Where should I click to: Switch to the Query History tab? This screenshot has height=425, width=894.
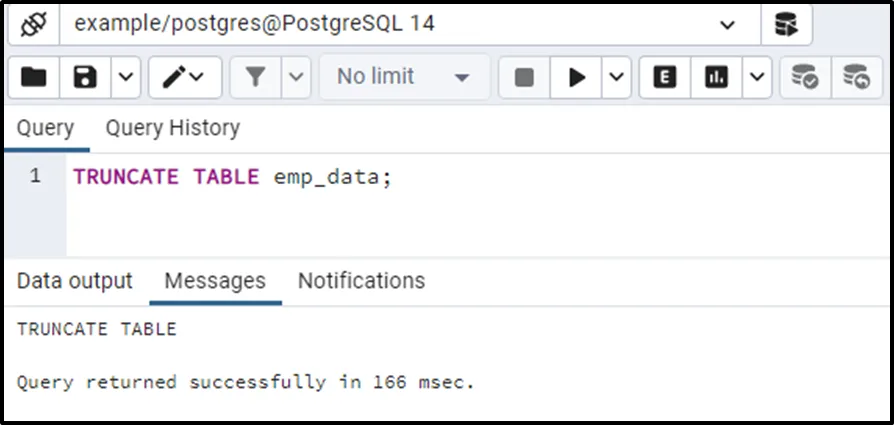click(172, 128)
